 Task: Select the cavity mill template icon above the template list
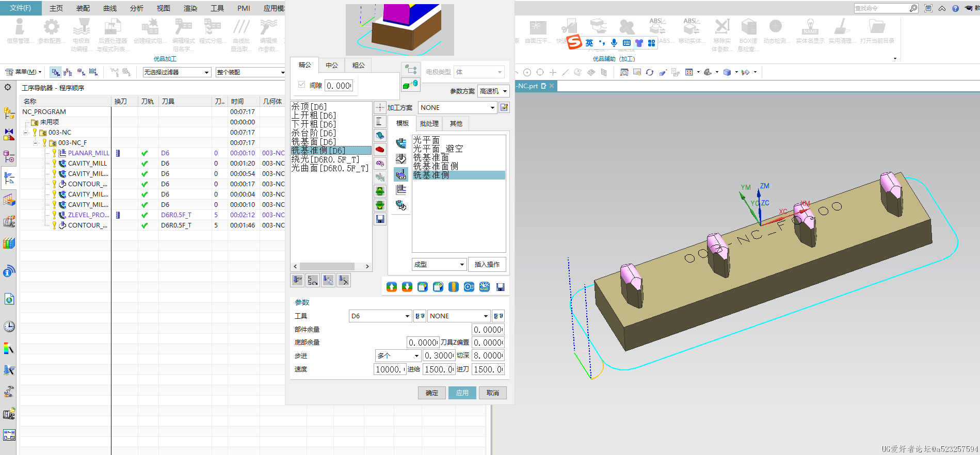pyautogui.click(x=401, y=143)
